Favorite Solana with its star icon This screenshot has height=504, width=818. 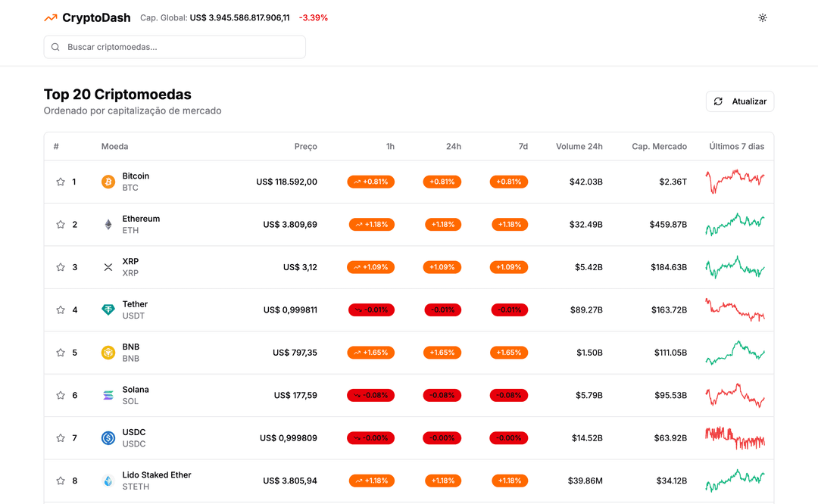pyautogui.click(x=61, y=396)
